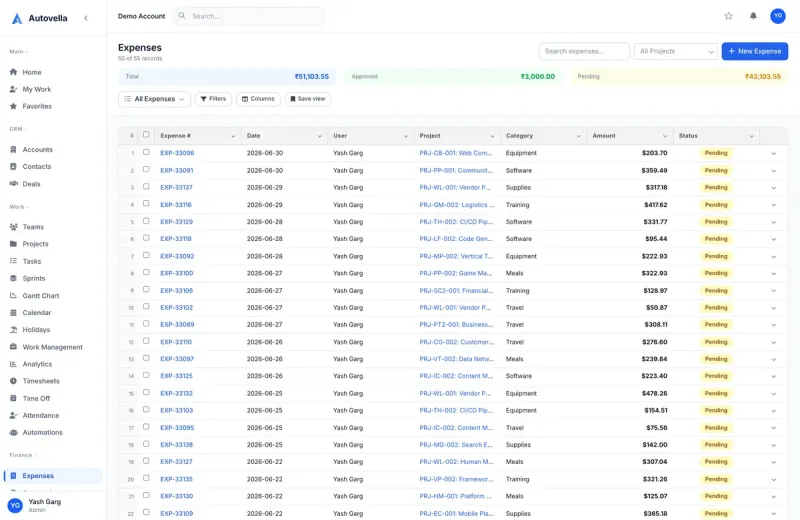Click the Search expenses input field
This screenshot has height=520, width=800.
point(584,51)
